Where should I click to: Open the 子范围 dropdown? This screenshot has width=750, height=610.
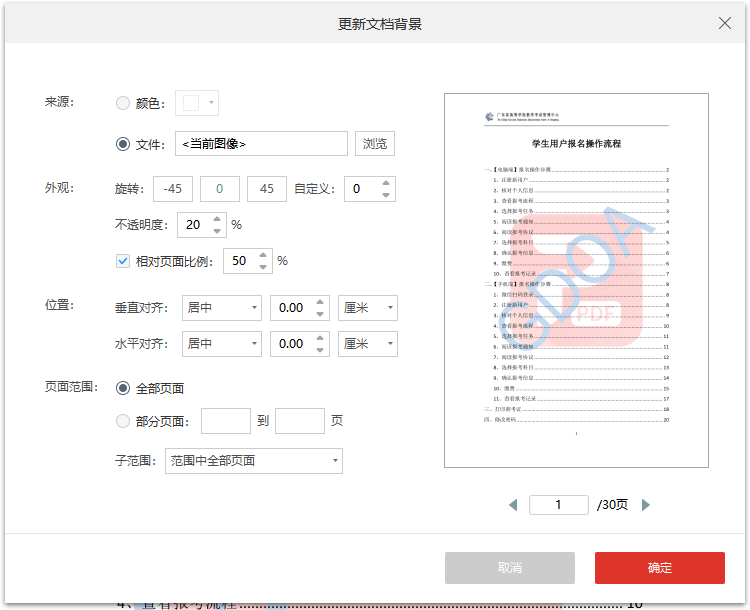[x=254, y=461]
